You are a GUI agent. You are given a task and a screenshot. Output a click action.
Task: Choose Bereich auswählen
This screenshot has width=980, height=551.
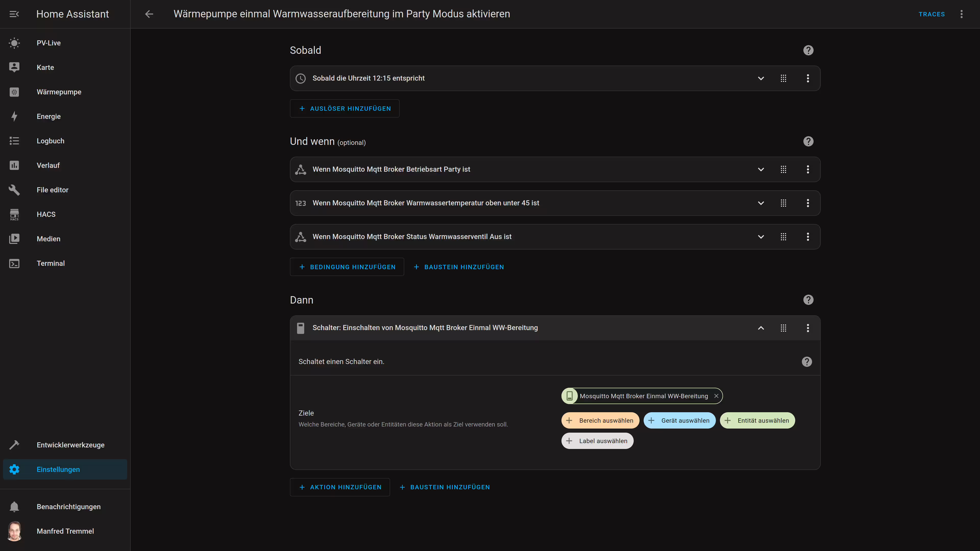point(600,421)
